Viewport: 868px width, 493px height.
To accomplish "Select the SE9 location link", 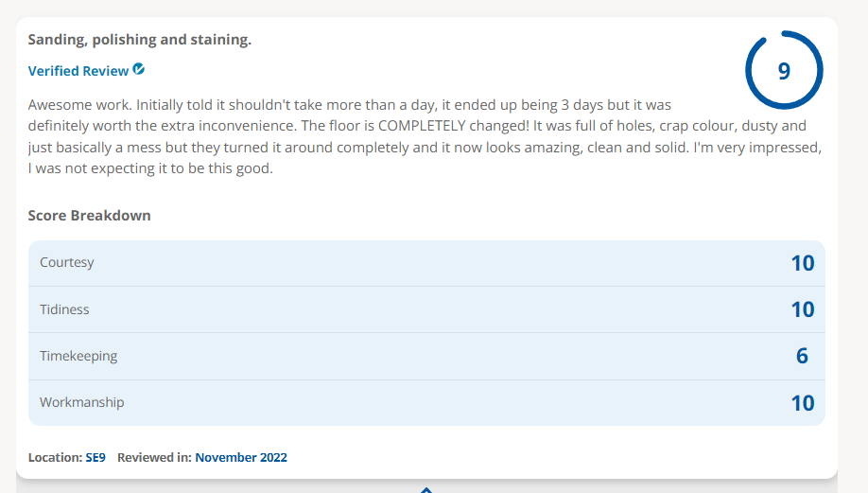I will click(x=95, y=458).
